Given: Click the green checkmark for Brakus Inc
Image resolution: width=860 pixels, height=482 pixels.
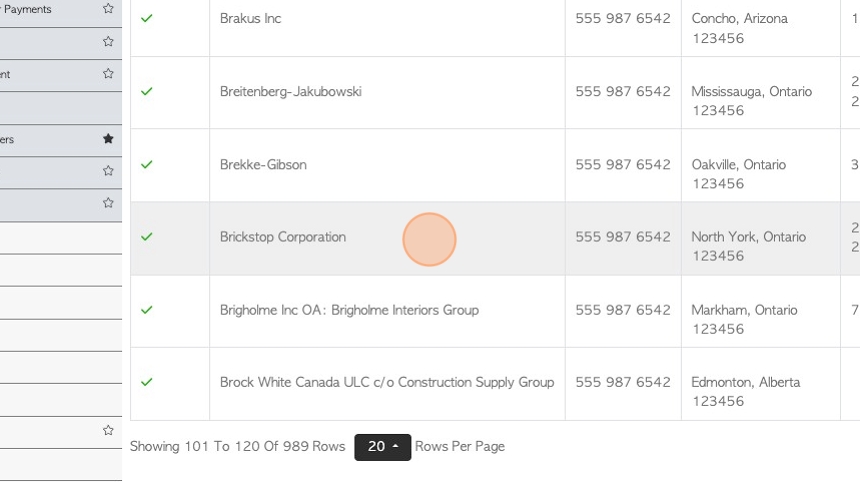Looking at the screenshot, I should point(146,19).
